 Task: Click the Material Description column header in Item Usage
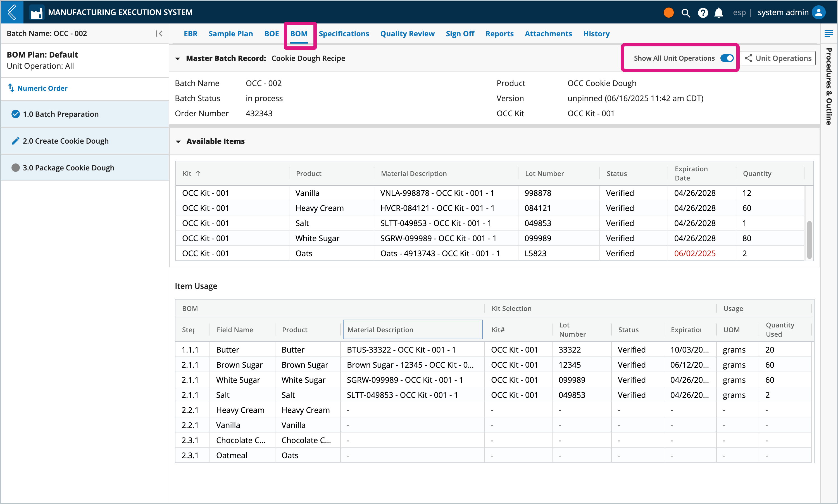[413, 329]
